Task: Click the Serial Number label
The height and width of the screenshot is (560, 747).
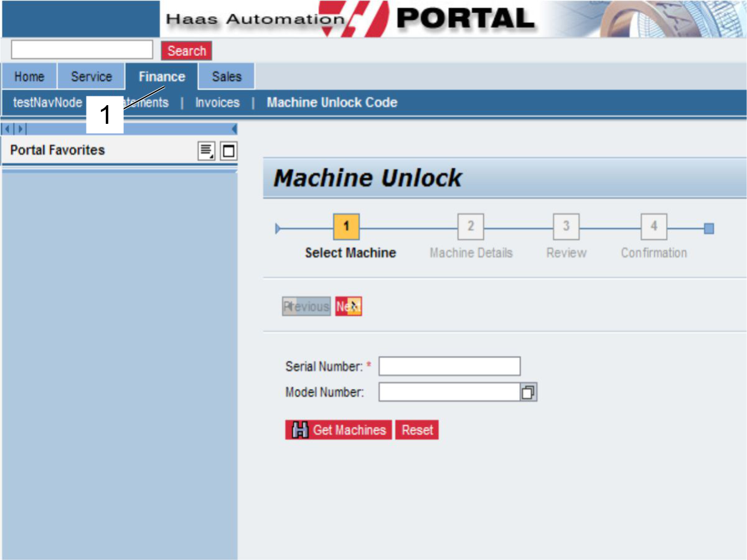Action: 324,366
